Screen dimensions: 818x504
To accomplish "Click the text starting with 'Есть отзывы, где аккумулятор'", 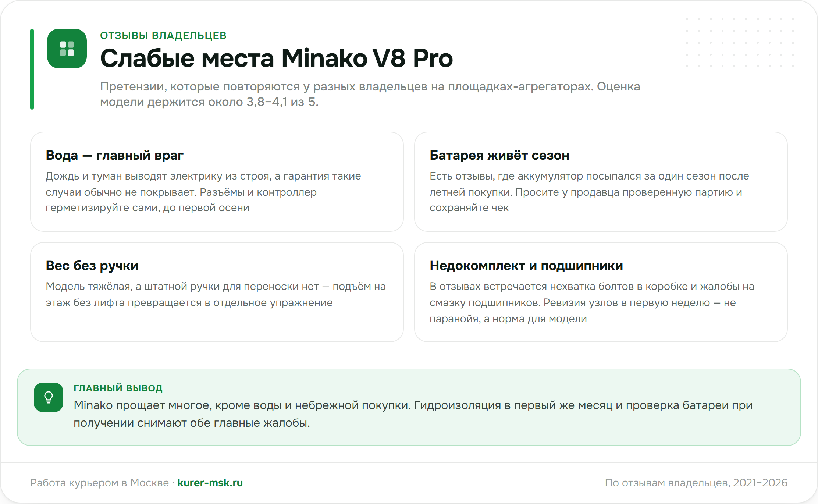I will tap(589, 192).
